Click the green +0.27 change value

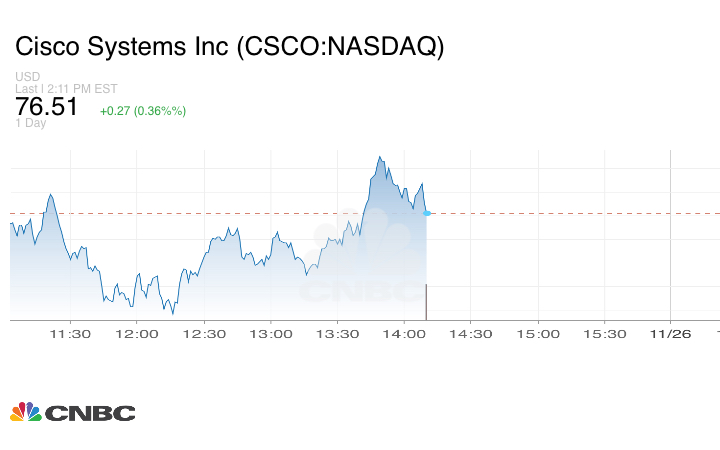click(143, 110)
